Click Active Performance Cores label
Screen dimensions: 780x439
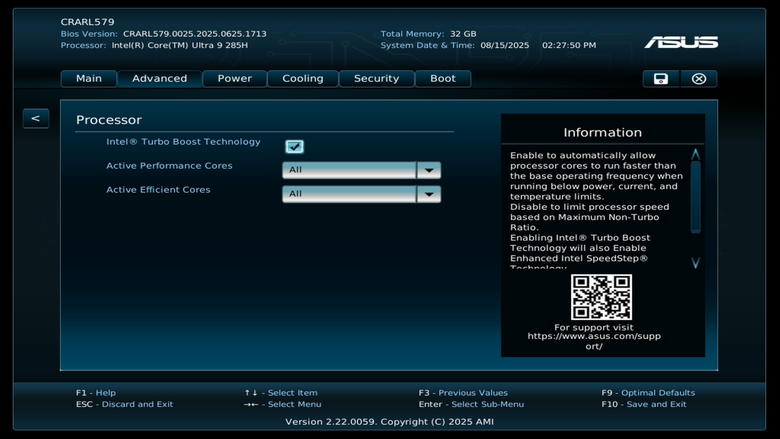pyautogui.click(x=169, y=166)
